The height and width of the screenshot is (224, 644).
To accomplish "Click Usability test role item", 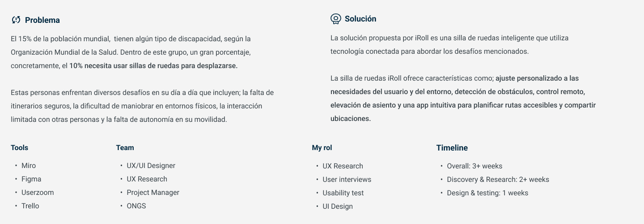I will coord(343,193).
